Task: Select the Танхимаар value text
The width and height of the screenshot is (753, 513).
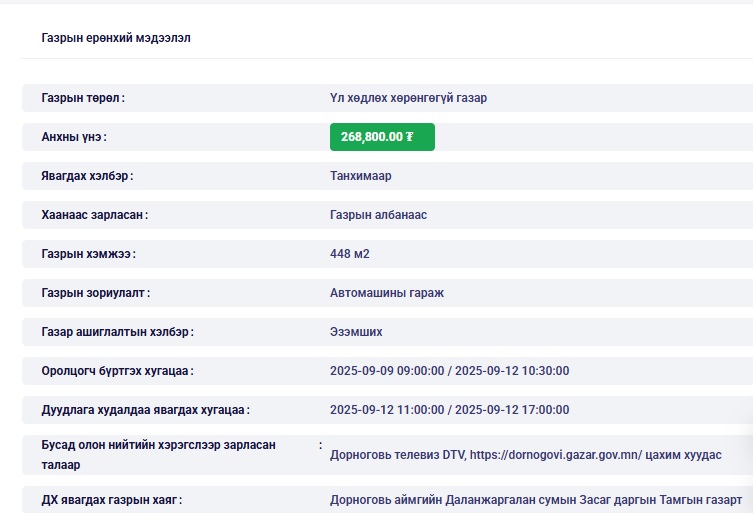Action: coord(361,176)
